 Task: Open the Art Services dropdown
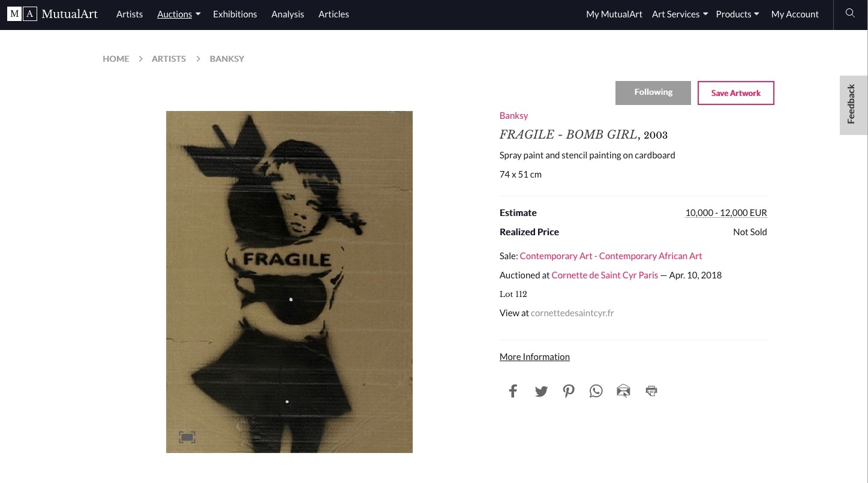[x=680, y=14]
